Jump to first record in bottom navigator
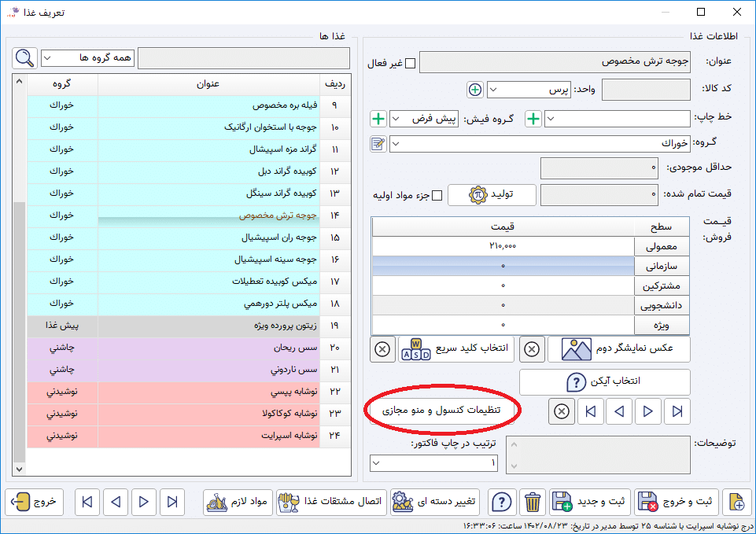This screenshot has height=534, width=756. click(x=87, y=503)
